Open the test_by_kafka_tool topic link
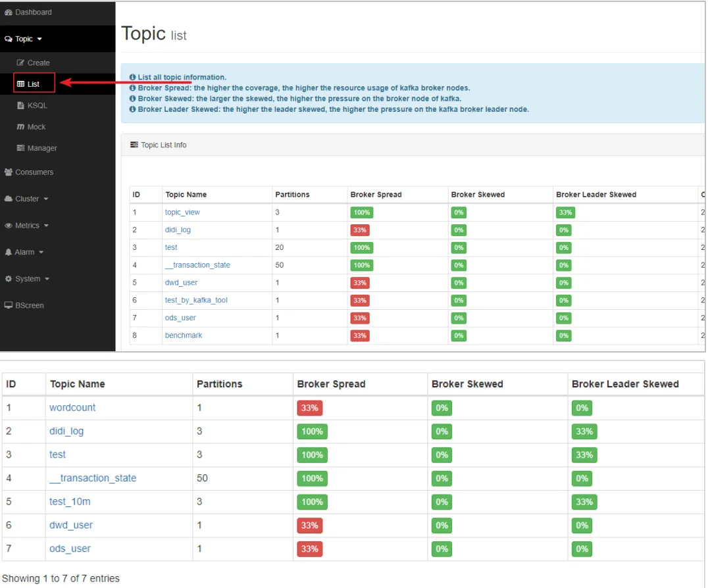Screen dimensions: 708x588 point(196,300)
